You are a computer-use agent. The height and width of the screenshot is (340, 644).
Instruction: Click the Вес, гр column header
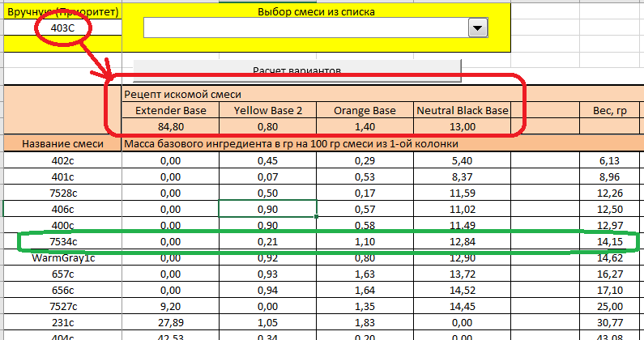[x=611, y=110]
